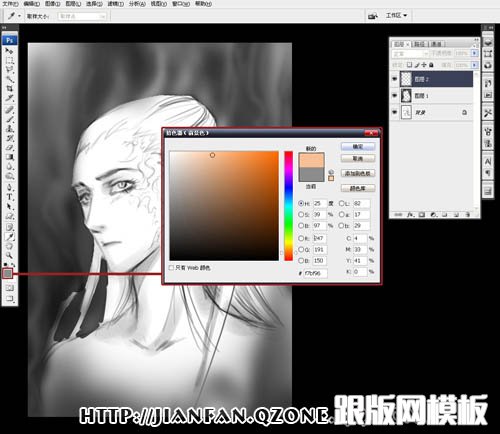This screenshot has height=434, width=500.
Task: Select the Move tool in toolbox
Action: (9, 51)
